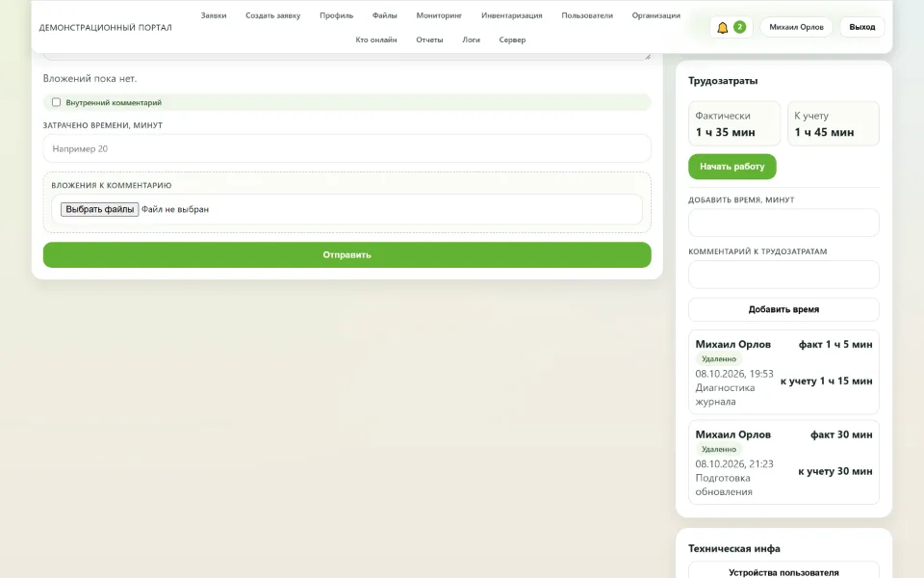Open the notifications bell icon

tap(723, 27)
